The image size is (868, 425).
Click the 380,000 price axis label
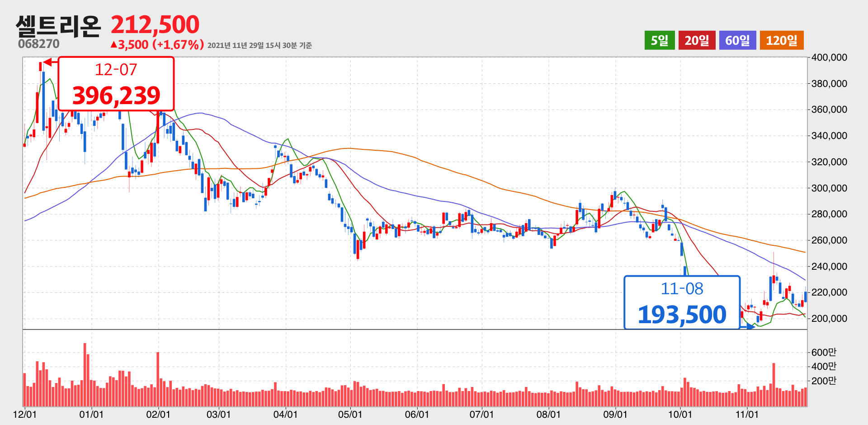829,84
